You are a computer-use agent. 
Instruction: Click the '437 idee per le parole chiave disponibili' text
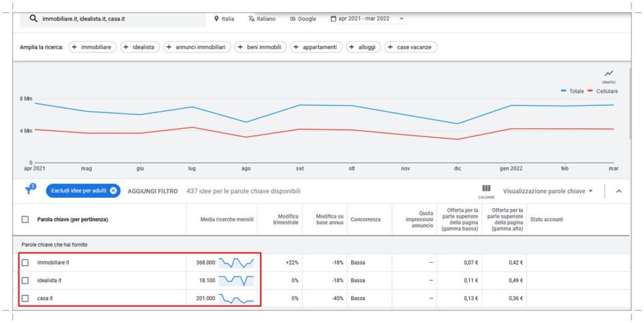243,191
